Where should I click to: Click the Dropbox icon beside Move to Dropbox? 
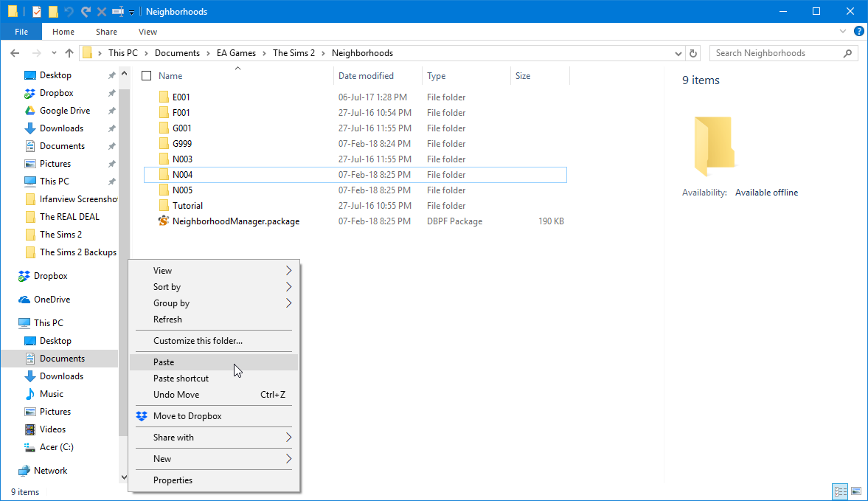pyautogui.click(x=142, y=416)
